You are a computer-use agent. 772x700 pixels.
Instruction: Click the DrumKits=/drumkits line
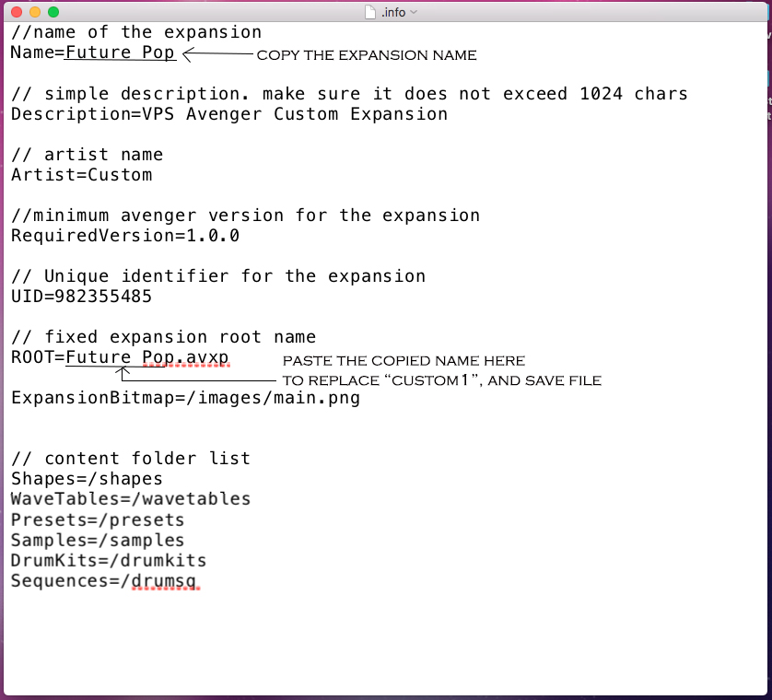click(x=109, y=560)
